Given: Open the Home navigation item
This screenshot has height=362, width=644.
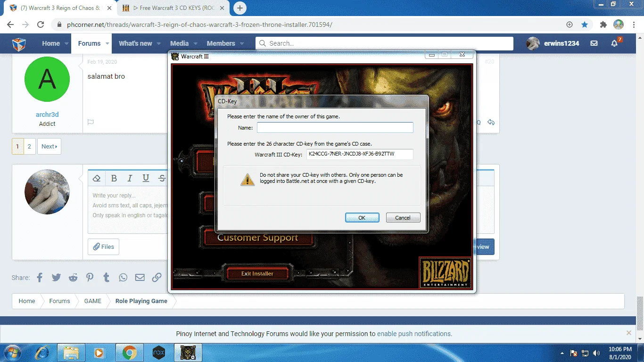Looking at the screenshot, I should (51, 43).
